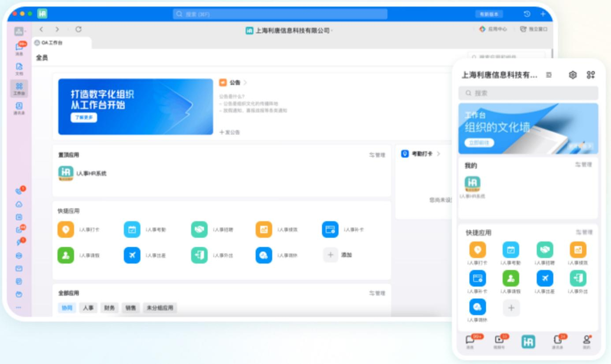611x364 pixels.
Task: Go forward with the right arrow
Action: [57, 30]
